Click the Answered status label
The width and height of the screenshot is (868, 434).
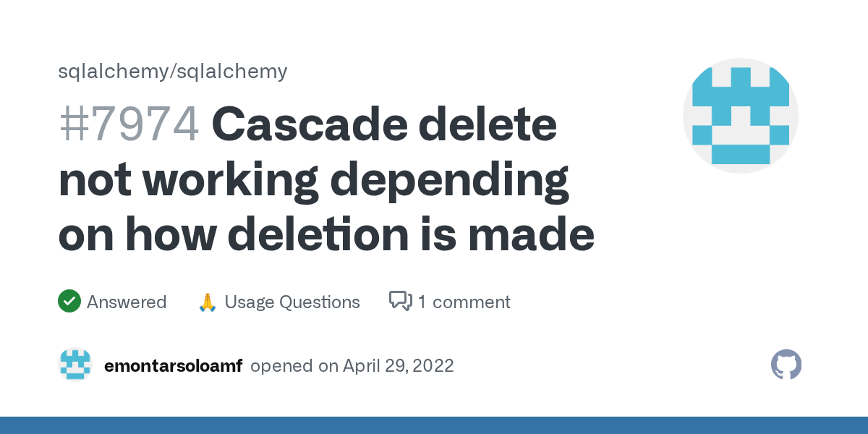tap(127, 302)
